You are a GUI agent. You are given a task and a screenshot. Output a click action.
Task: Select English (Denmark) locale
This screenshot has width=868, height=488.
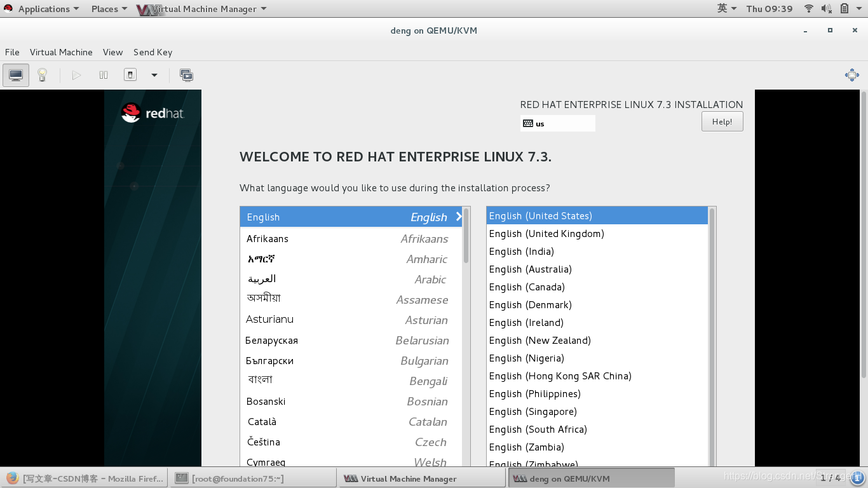(x=597, y=305)
